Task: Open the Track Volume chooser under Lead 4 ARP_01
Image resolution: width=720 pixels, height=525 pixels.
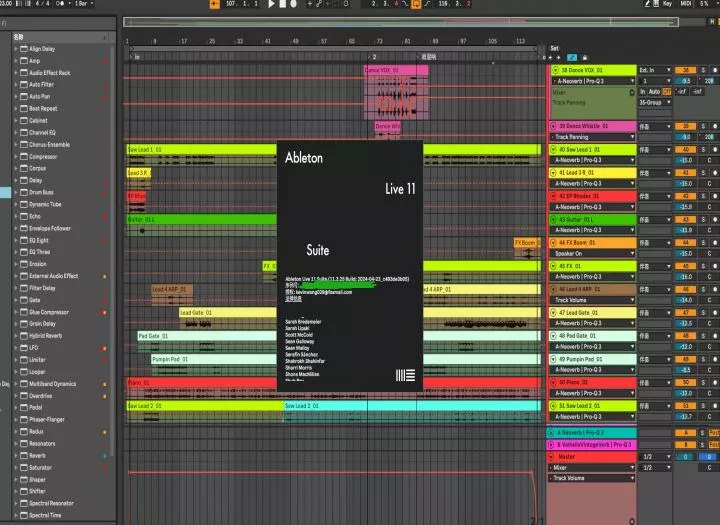Action: [593, 300]
